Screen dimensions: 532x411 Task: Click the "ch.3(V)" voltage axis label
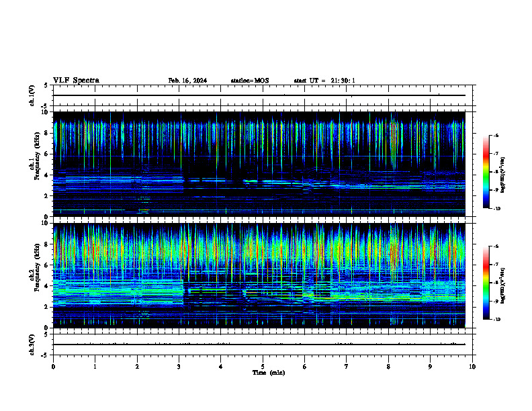coord(32,345)
